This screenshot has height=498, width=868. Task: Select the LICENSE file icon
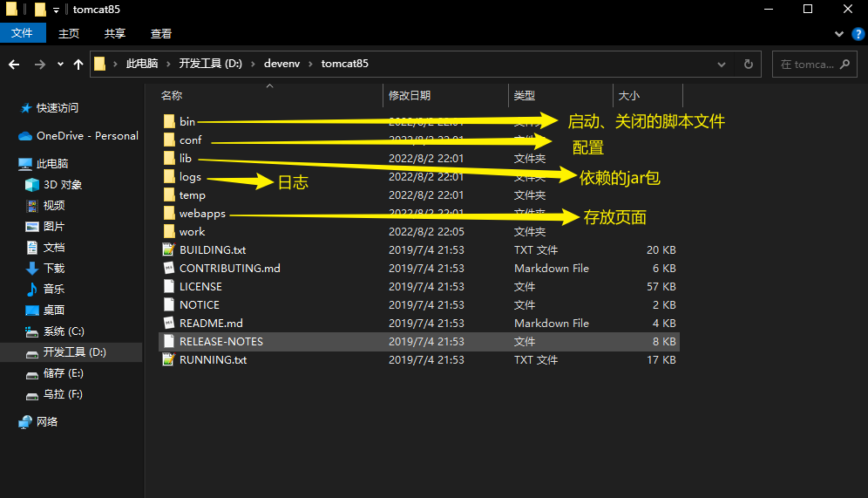(x=169, y=286)
